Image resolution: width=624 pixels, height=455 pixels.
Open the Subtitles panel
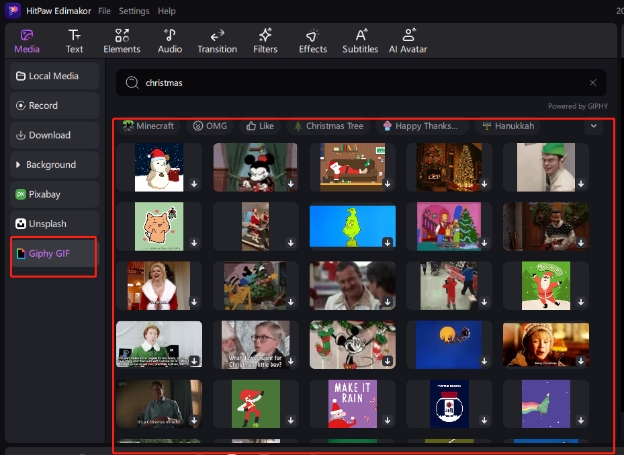(x=360, y=40)
